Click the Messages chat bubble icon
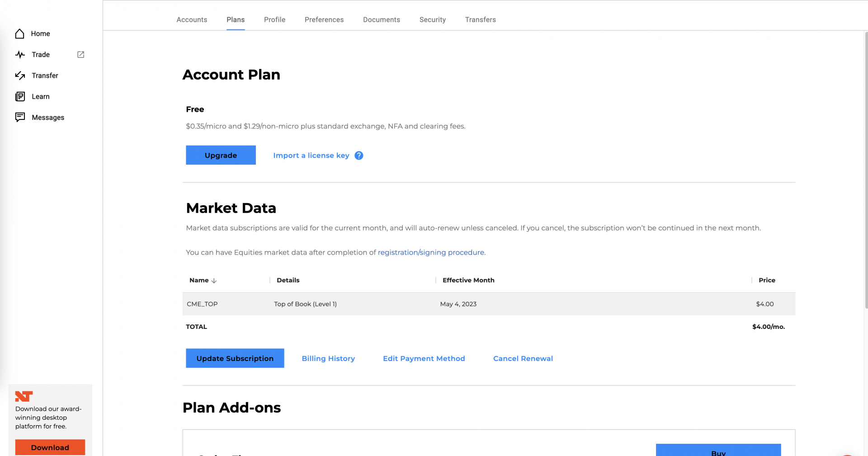The height and width of the screenshot is (456, 868). [x=20, y=118]
